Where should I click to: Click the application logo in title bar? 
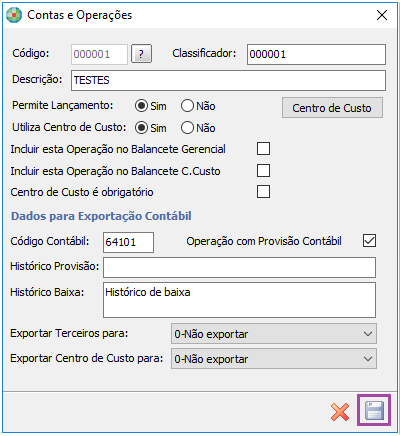tap(14, 15)
